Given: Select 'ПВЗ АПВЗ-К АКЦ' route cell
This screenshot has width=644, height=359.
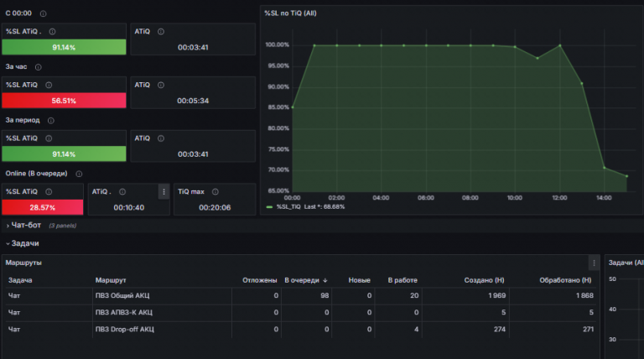Looking at the screenshot, I should 123,312.
